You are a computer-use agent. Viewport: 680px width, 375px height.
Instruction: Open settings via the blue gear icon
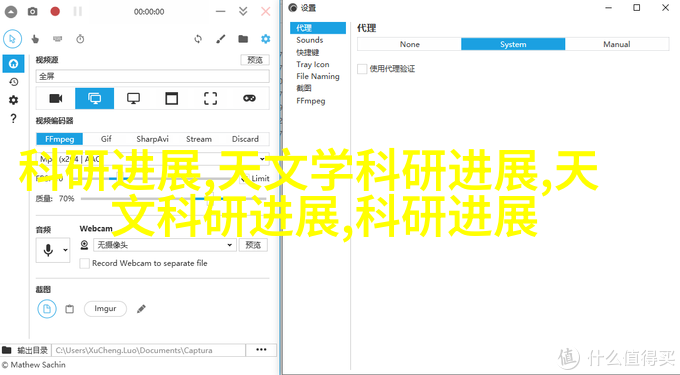266,39
